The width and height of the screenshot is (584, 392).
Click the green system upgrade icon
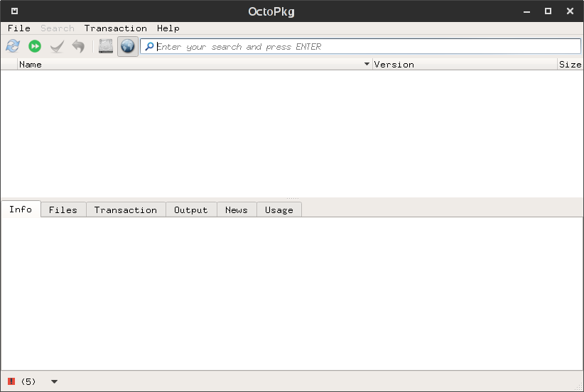[x=35, y=46]
